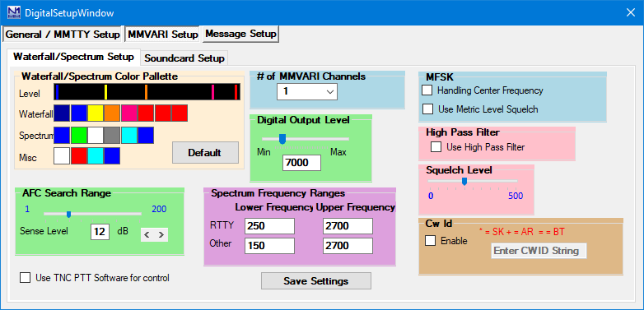644x310 pixels.
Task: Click the Digital Output Level value field 7000
Action: [302, 163]
